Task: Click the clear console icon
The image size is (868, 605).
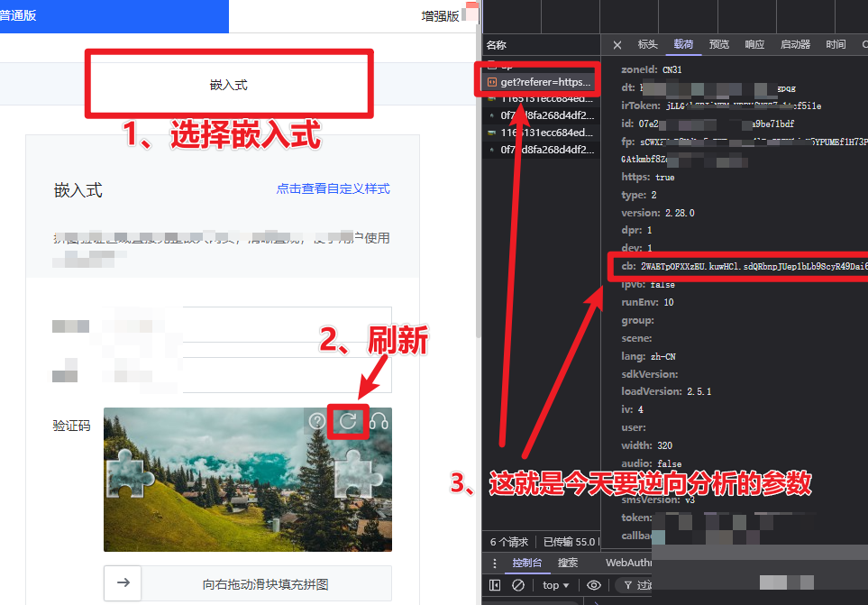Action: (x=518, y=585)
